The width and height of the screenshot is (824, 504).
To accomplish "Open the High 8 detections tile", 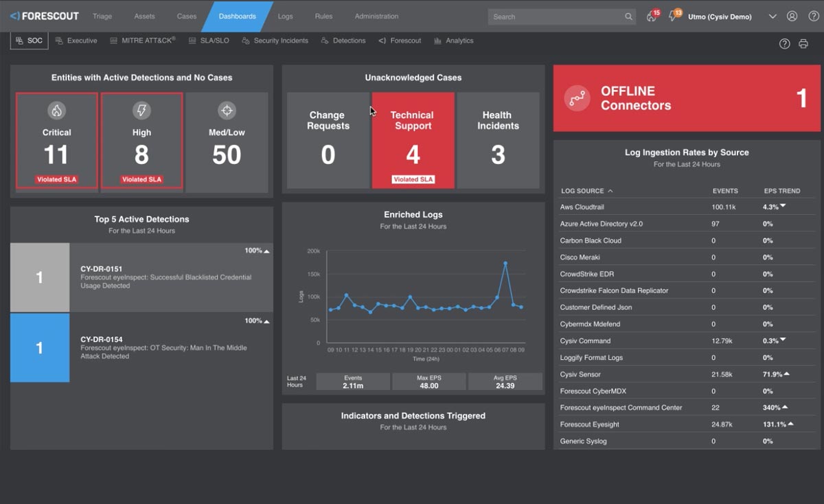I will 142,141.
